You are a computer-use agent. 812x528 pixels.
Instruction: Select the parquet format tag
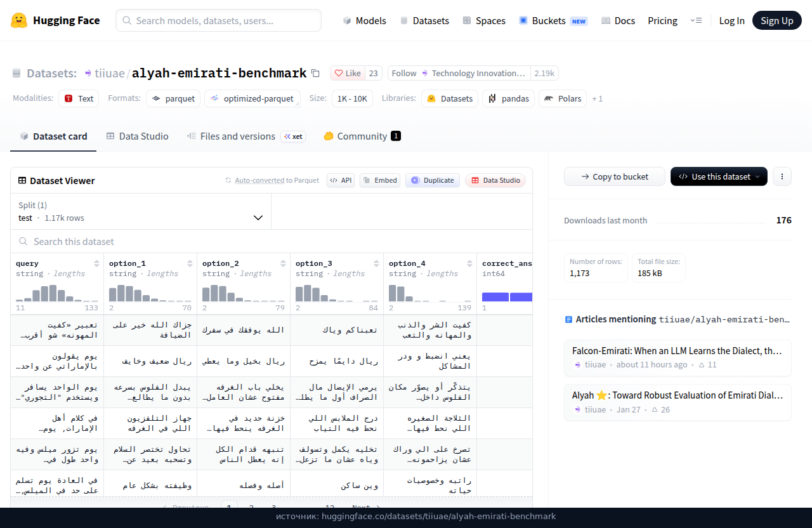173,98
